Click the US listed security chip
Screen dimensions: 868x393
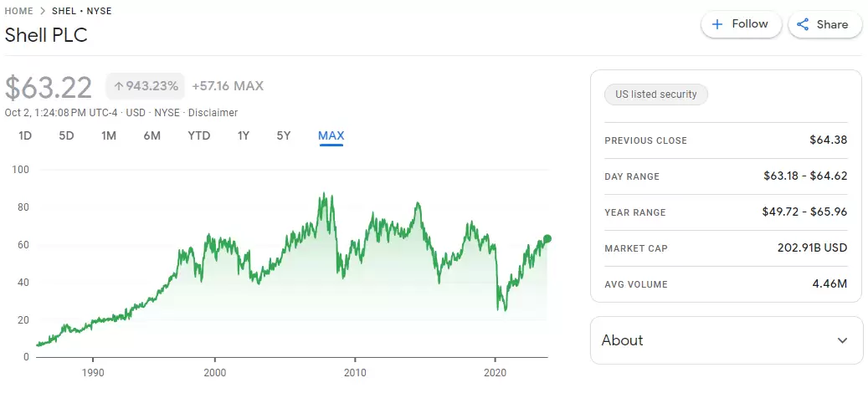(656, 94)
